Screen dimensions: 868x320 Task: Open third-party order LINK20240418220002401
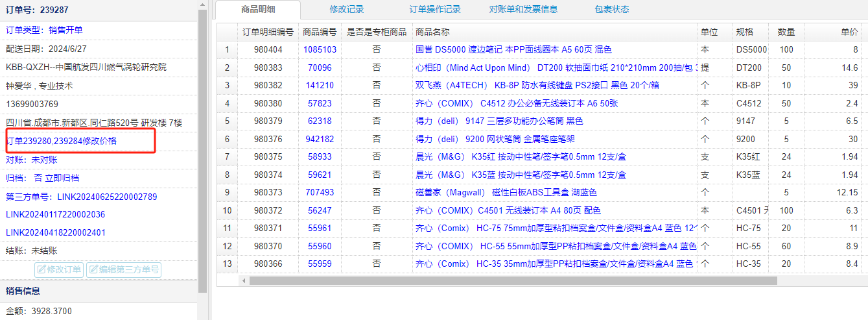pyautogui.click(x=55, y=232)
